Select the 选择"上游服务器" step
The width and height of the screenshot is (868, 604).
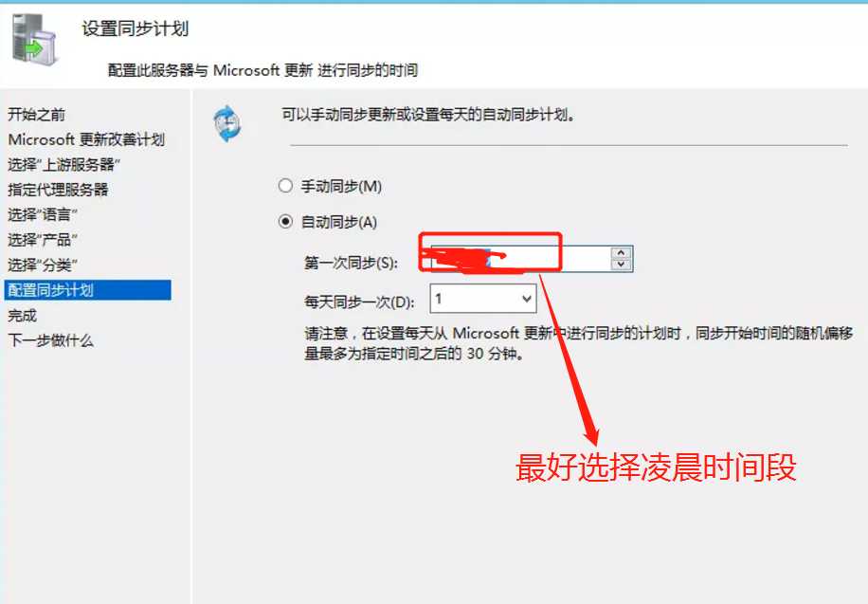tap(63, 165)
